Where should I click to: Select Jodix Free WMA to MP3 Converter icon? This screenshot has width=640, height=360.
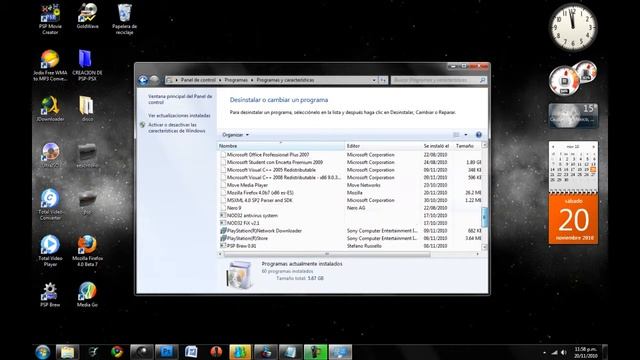(x=50, y=65)
